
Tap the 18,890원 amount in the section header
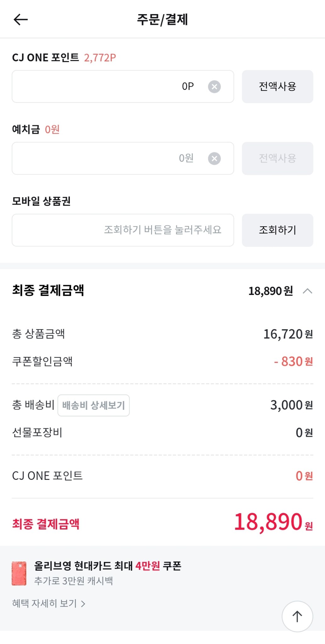point(271,291)
